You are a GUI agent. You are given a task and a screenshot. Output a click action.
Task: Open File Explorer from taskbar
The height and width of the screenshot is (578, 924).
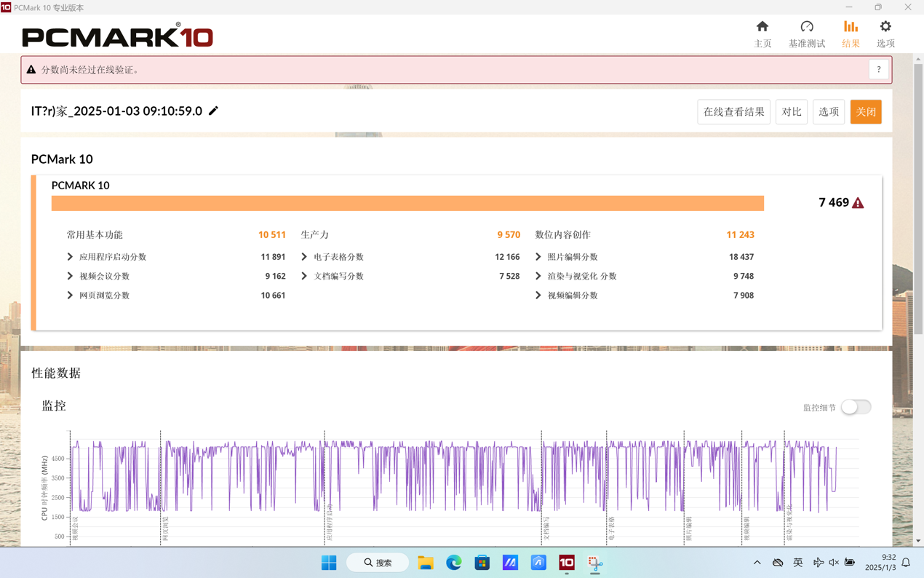point(426,563)
